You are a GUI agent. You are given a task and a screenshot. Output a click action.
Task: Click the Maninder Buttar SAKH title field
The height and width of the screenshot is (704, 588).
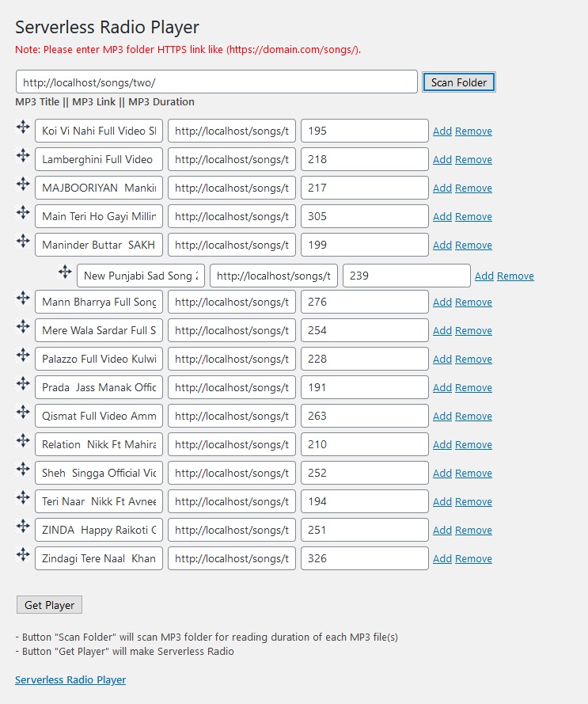click(x=99, y=245)
